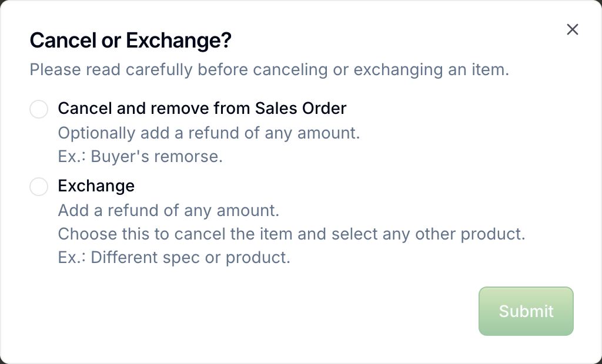The width and height of the screenshot is (602, 364).
Task: Click the 'Ex.: Buyer's remorse.' example text
Action: 140,157
